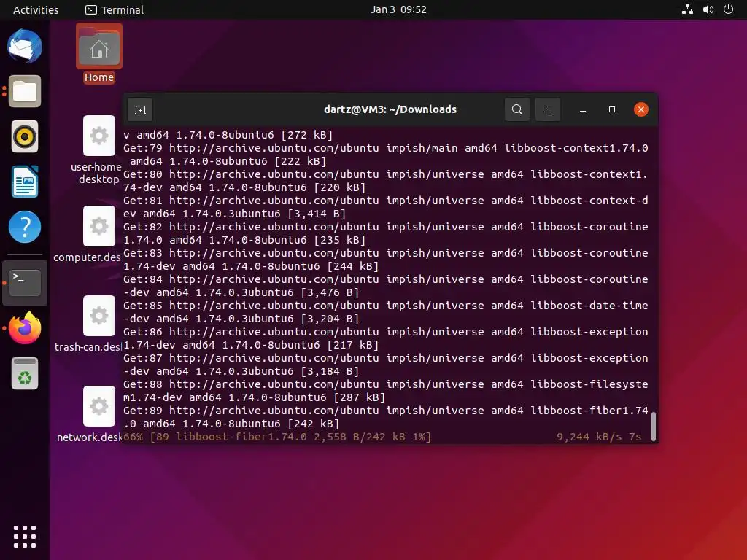Click the Home label under the folder icon
747x560 pixels.
[99, 77]
